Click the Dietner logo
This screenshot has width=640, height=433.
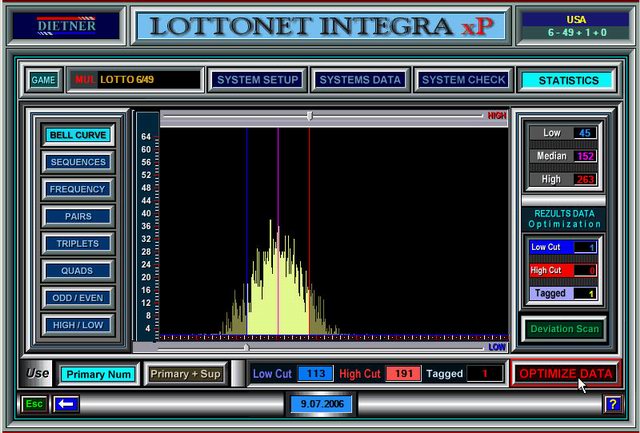66,25
